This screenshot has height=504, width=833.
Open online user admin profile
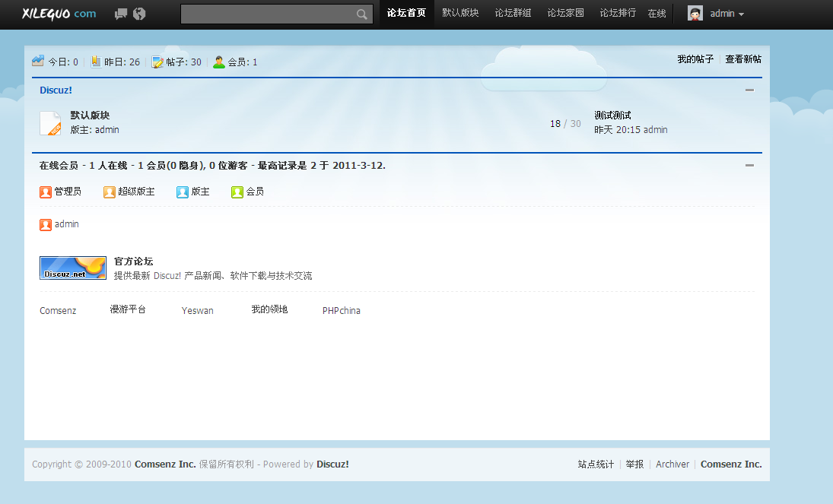click(x=66, y=224)
